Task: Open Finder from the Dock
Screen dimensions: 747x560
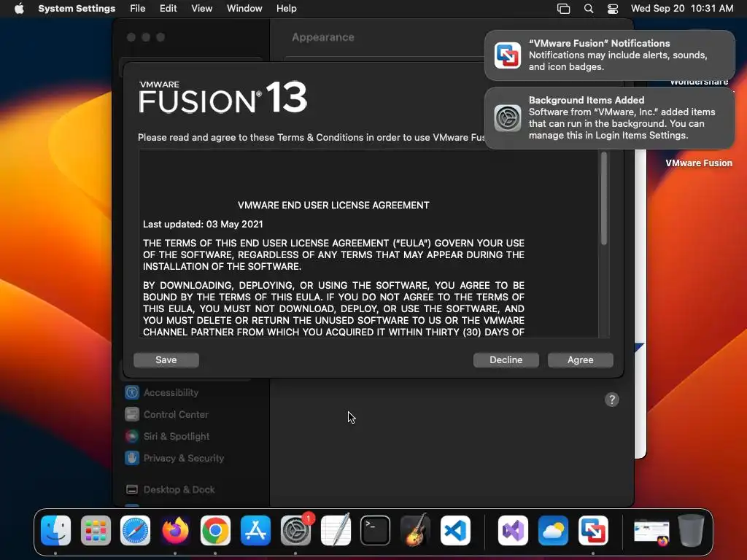Action: pos(55,531)
